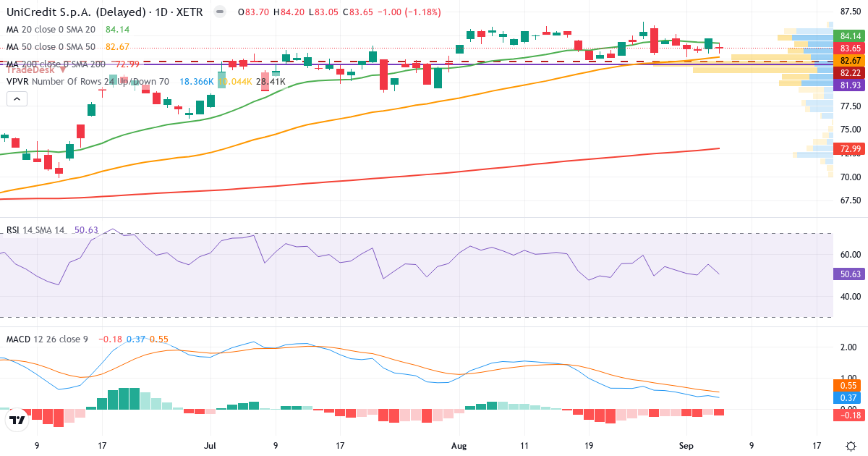868x456 pixels.
Task: Click the 87.50 price scale label
Action: tap(849, 11)
